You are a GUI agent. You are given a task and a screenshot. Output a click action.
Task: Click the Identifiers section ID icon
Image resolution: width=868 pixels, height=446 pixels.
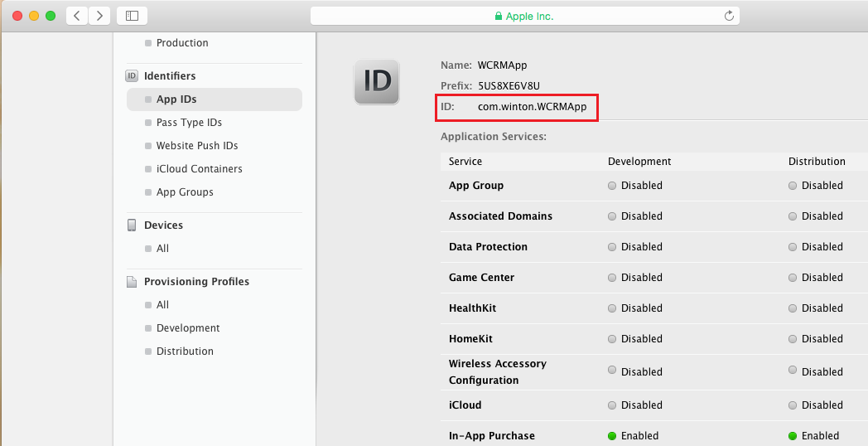click(132, 76)
